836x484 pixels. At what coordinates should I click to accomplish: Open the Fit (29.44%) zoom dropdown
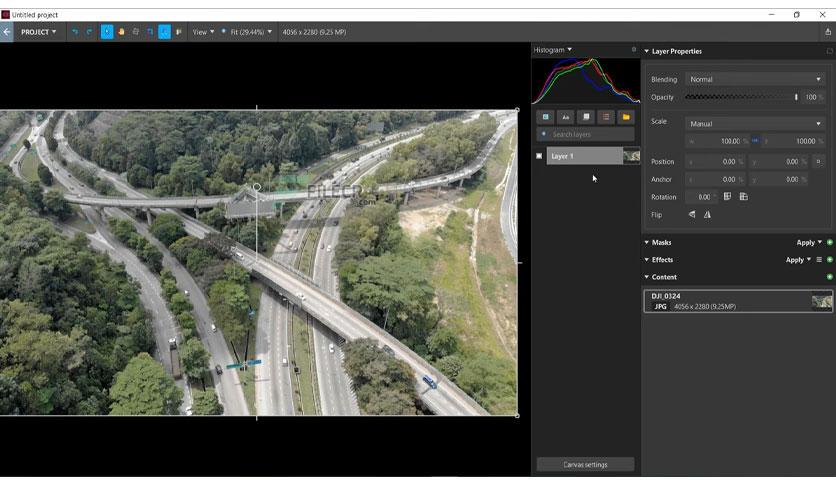(251, 32)
